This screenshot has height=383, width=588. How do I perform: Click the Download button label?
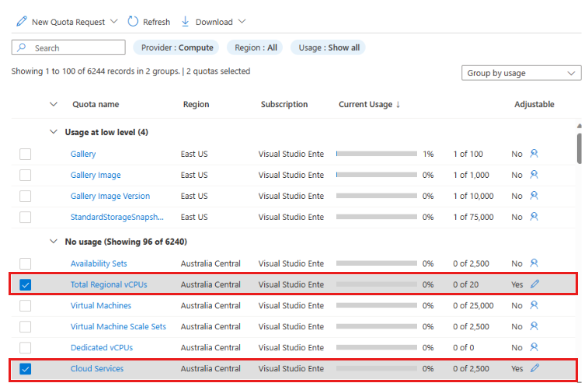pyautogui.click(x=214, y=22)
